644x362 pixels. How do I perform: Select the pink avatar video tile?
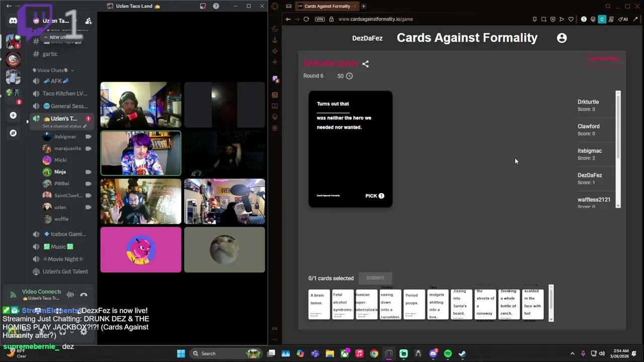click(x=141, y=250)
